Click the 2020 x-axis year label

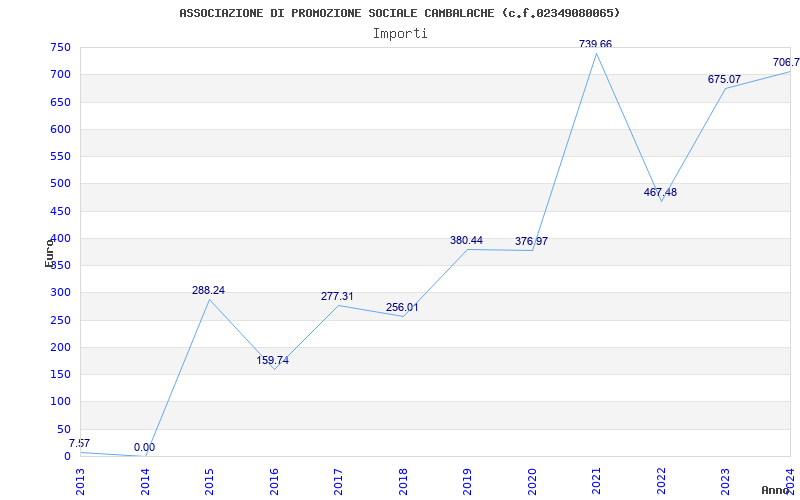click(x=532, y=481)
